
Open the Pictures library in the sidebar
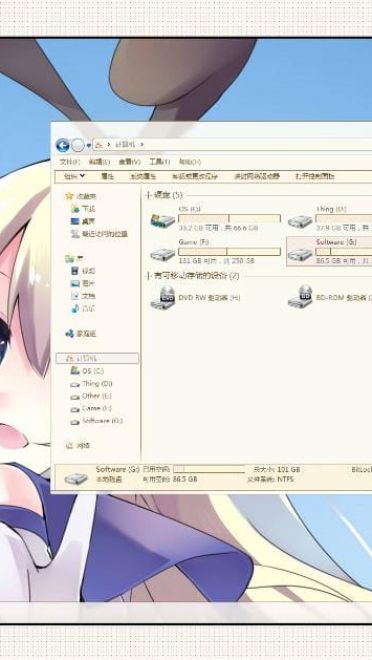tap(83, 283)
